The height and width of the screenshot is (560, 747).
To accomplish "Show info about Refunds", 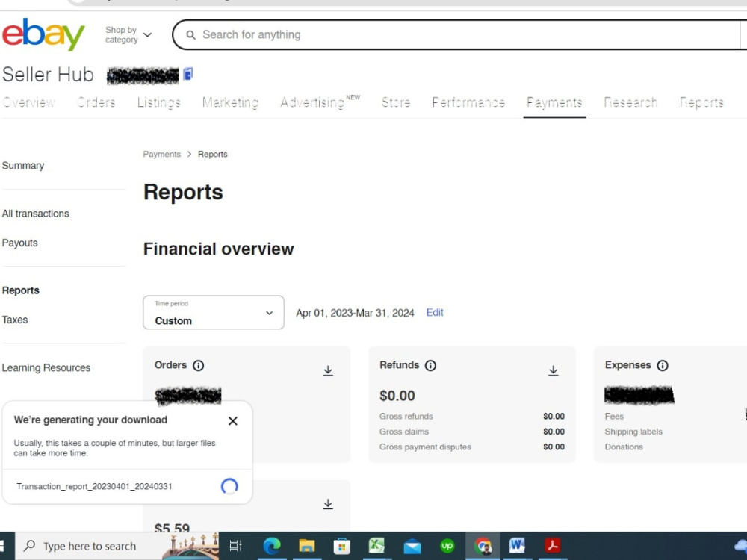I will (x=430, y=365).
